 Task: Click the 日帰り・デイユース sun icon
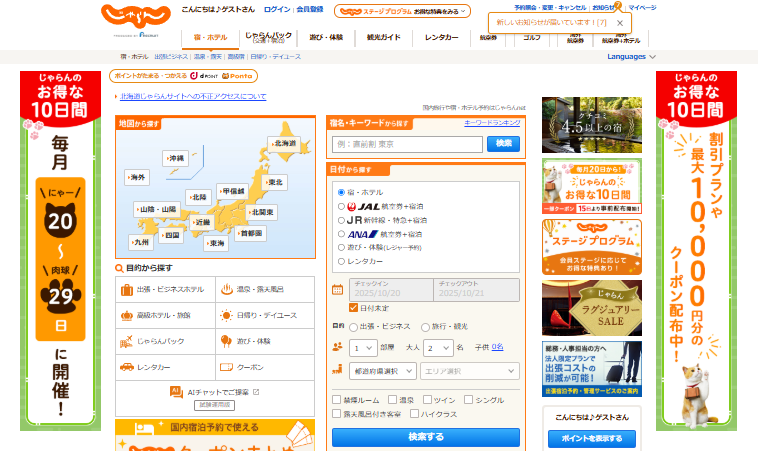point(225,316)
